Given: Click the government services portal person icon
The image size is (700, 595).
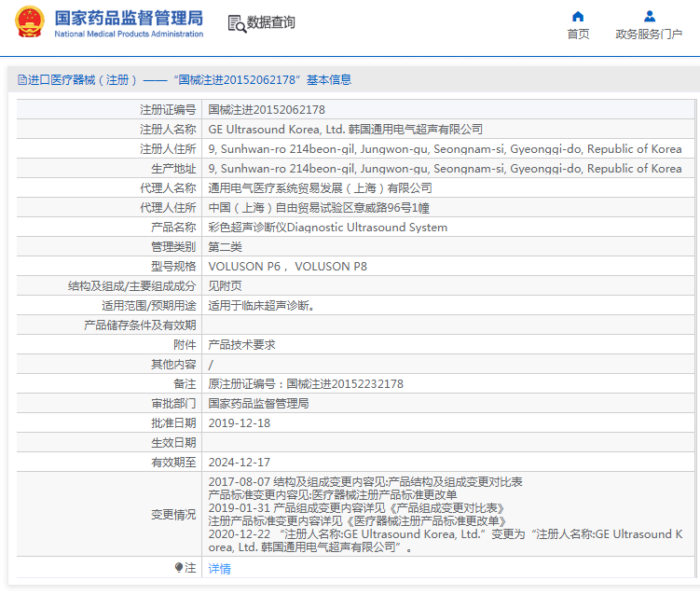Looking at the screenshot, I should pyautogui.click(x=650, y=17).
